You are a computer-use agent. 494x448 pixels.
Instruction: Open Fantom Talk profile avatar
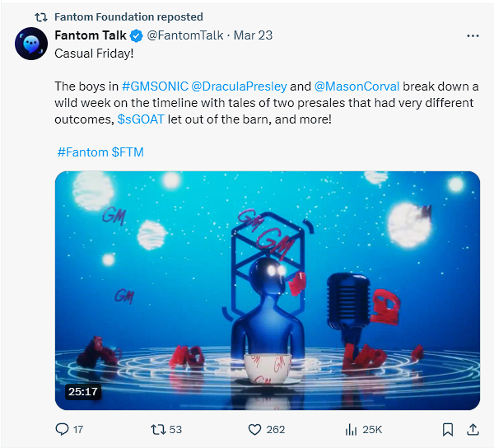point(30,43)
